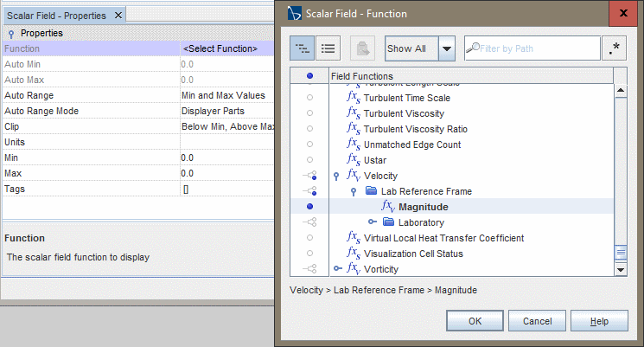
Task: Select radio button for Virtual Local Heat Transfer Coefficient
Action: point(309,238)
